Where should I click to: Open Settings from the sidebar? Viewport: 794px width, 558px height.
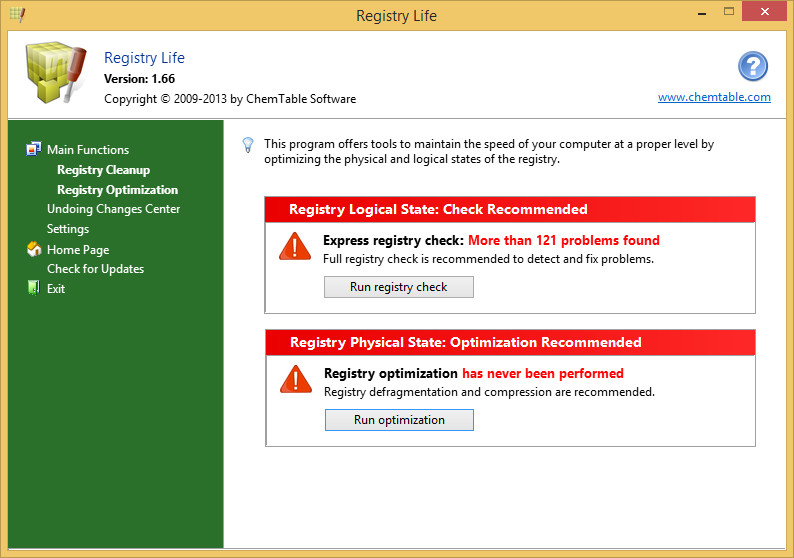point(68,229)
